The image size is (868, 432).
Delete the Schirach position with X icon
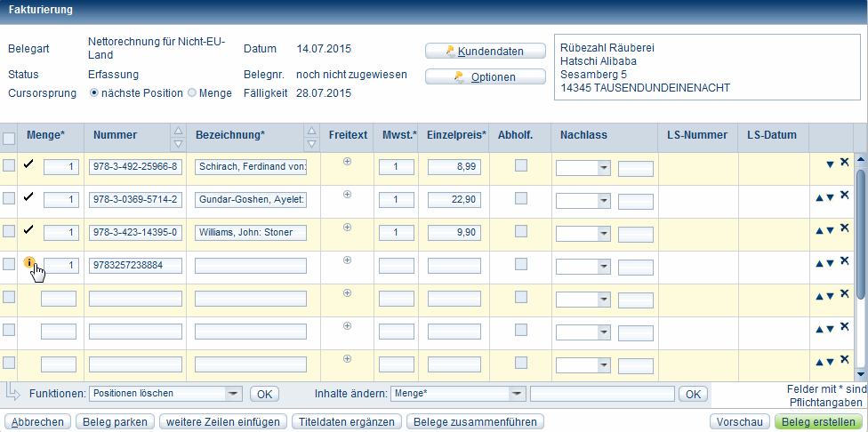(x=844, y=162)
